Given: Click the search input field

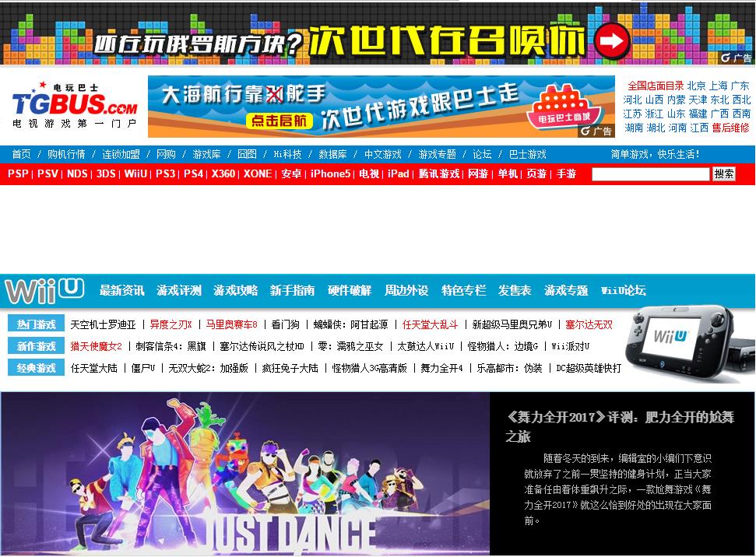Looking at the screenshot, I should [x=650, y=174].
